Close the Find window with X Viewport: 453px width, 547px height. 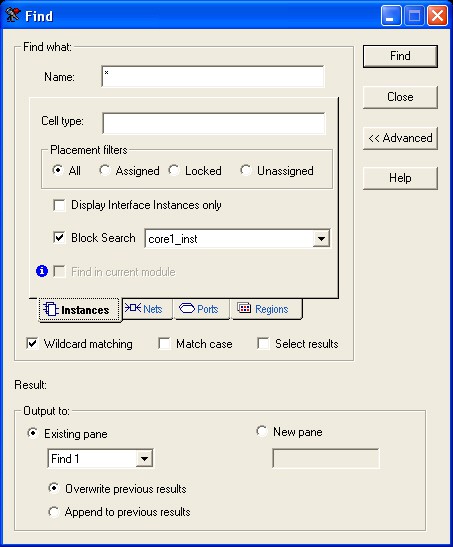tap(437, 16)
